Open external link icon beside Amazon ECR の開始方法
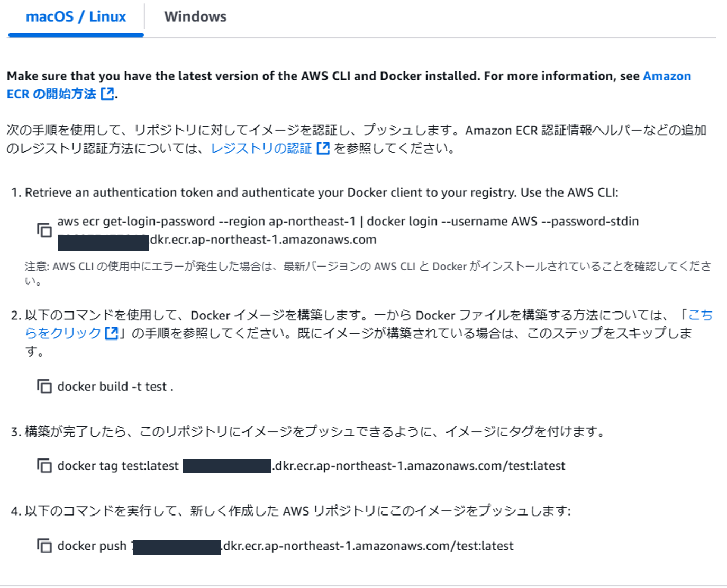 pyautogui.click(x=107, y=94)
